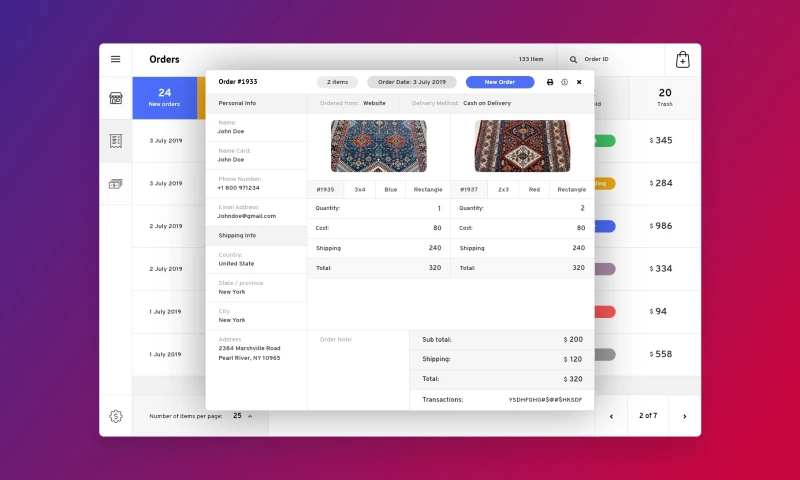Select the 20 Trash tab
The height and width of the screenshot is (480, 800).
click(665, 98)
